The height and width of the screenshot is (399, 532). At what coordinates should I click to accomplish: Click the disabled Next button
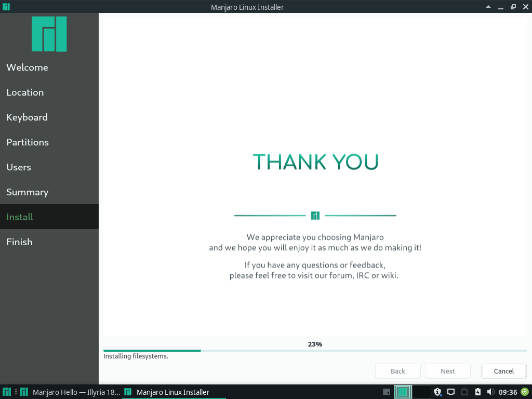click(447, 371)
